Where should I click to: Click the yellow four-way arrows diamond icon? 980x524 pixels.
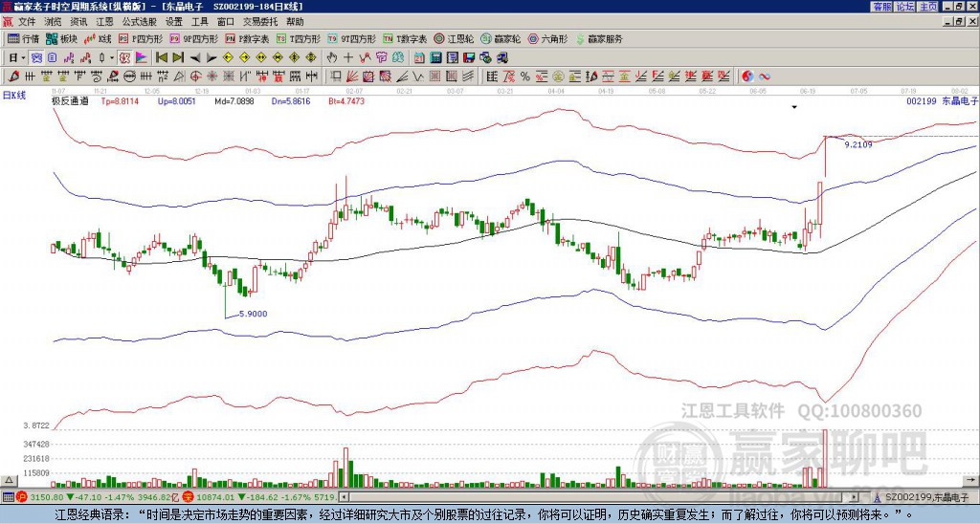point(311,57)
